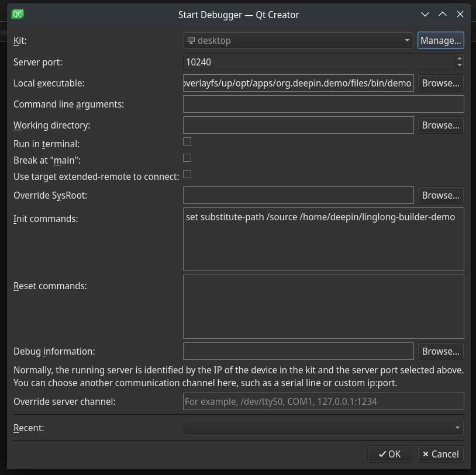
Task: Click into the Reset commands text area
Action: [x=323, y=307]
